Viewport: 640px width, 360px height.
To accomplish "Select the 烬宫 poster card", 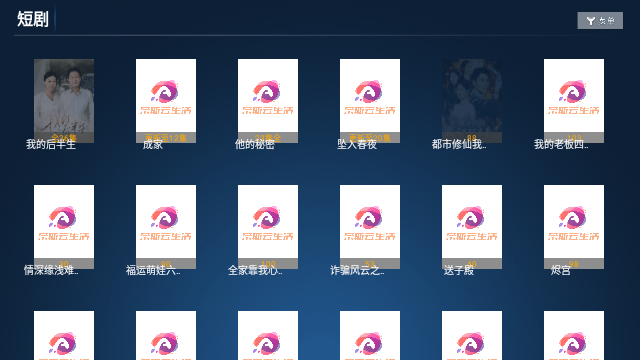I will tap(574, 227).
